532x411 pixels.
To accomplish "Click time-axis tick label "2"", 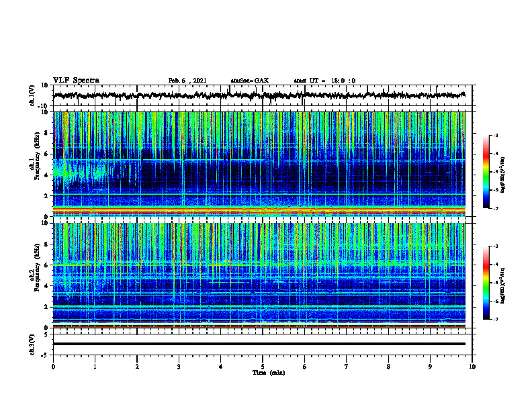I will [x=137, y=367].
